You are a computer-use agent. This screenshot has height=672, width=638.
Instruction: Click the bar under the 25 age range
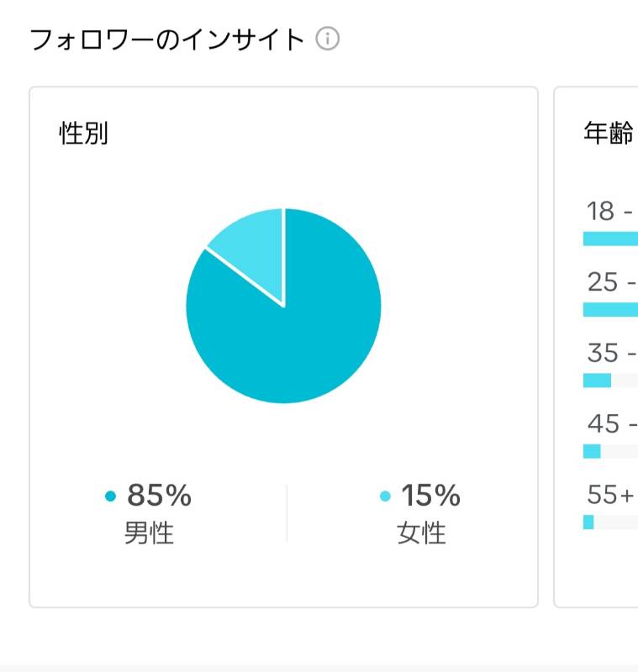point(610,309)
